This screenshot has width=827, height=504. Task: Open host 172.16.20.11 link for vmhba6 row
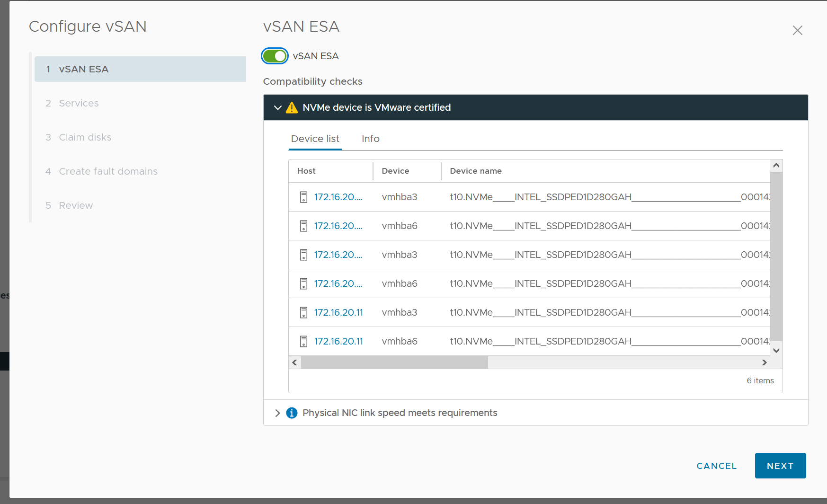(x=338, y=341)
